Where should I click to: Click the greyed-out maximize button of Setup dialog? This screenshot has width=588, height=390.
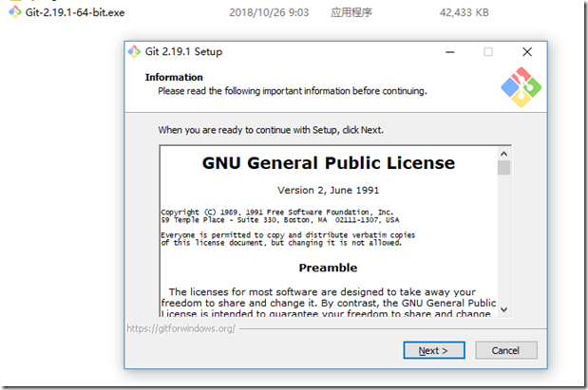pos(488,51)
